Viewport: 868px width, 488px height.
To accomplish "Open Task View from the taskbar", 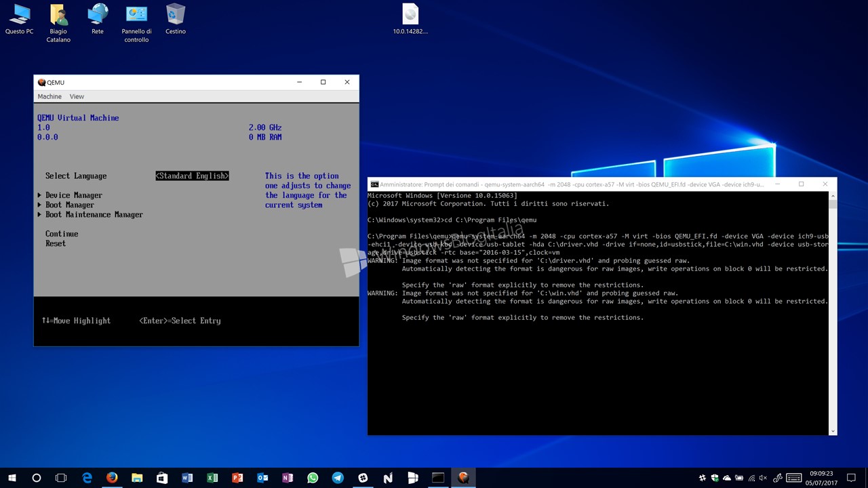I will click(x=61, y=478).
